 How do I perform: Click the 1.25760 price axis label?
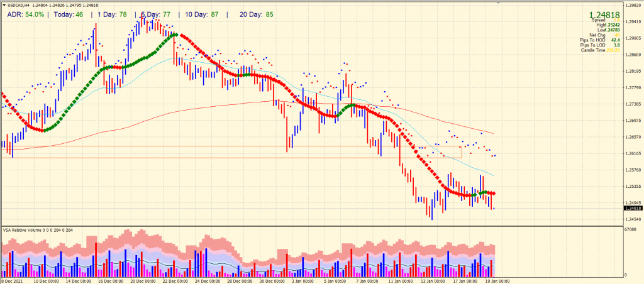[633, 170]
